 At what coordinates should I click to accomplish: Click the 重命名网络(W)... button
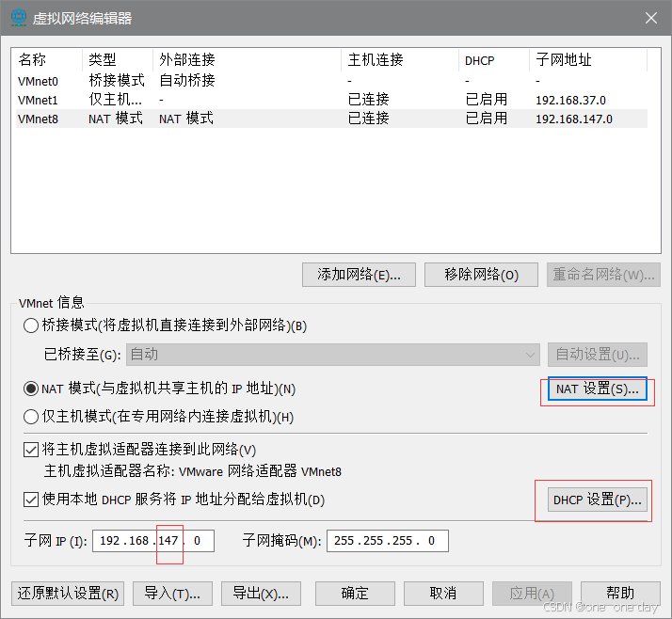(603, 275)
